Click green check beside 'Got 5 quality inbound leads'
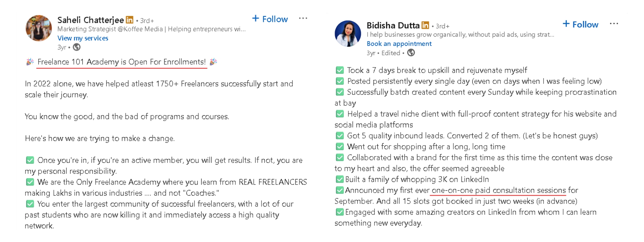 [x=340, y=136]
